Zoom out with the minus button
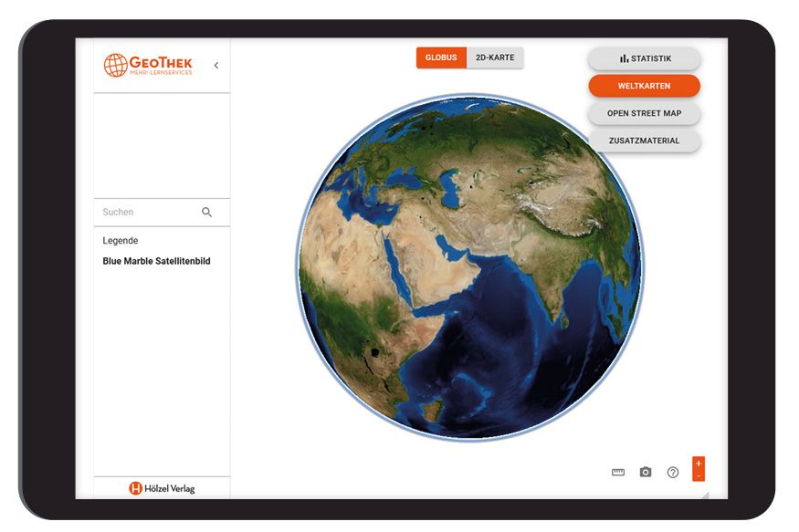 (699, 475)
